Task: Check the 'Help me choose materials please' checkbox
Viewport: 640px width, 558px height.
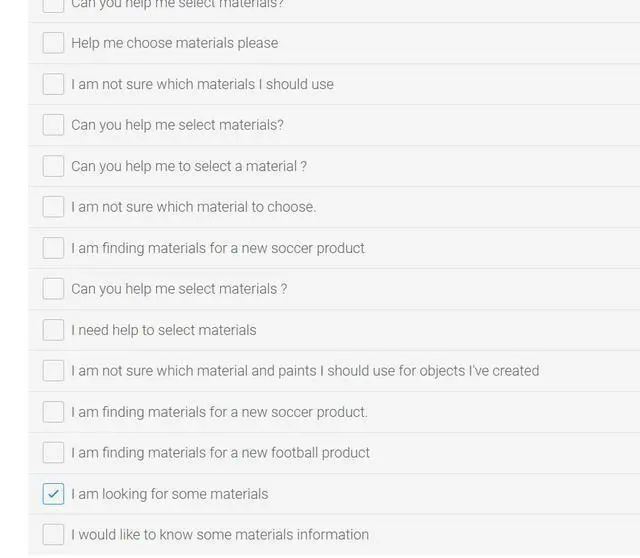Action: (x=53, y=43)
